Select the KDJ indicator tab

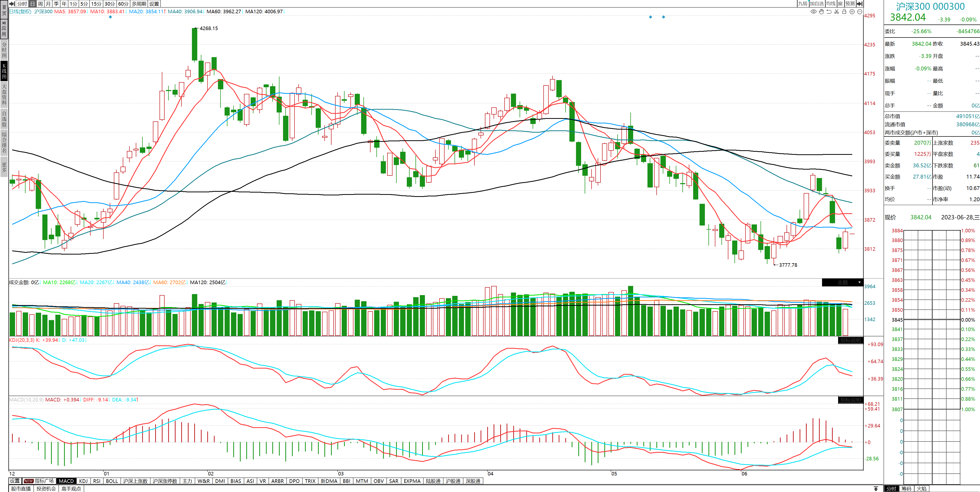pyautogui.click(x=83, y=481)
